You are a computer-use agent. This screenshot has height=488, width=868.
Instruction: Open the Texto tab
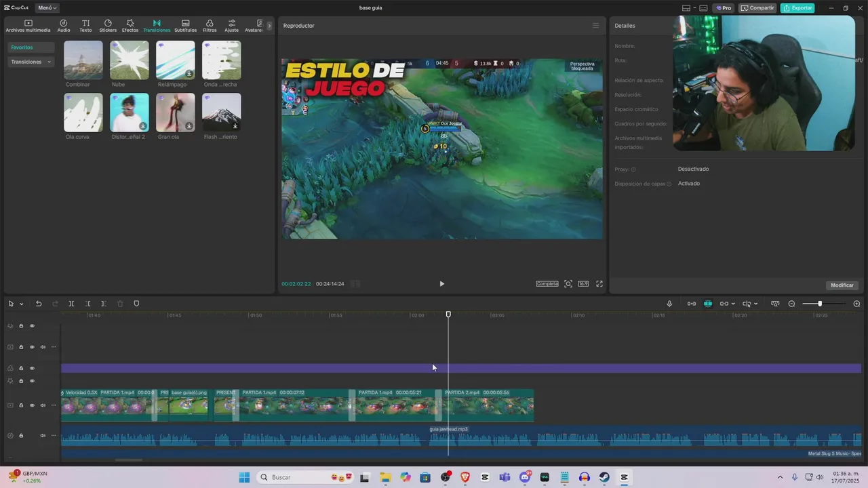click(85, 26)
